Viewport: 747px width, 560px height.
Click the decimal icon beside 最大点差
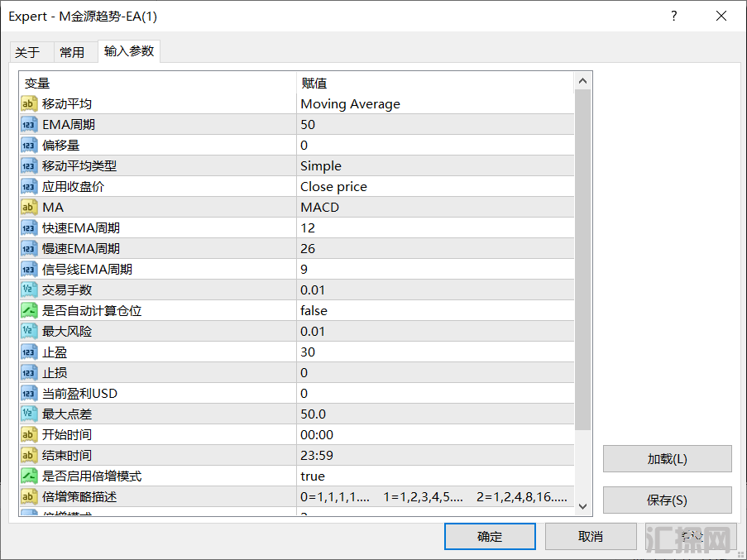(x=29, y=414)
